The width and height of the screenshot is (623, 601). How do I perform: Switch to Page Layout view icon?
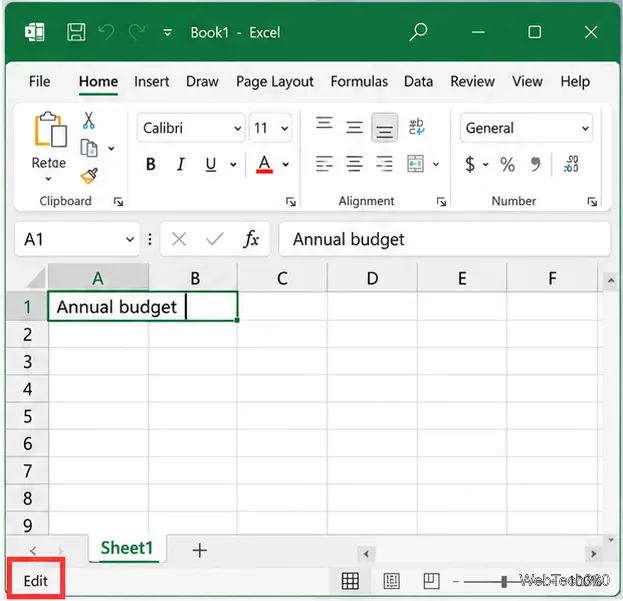(x=391, y=582)
